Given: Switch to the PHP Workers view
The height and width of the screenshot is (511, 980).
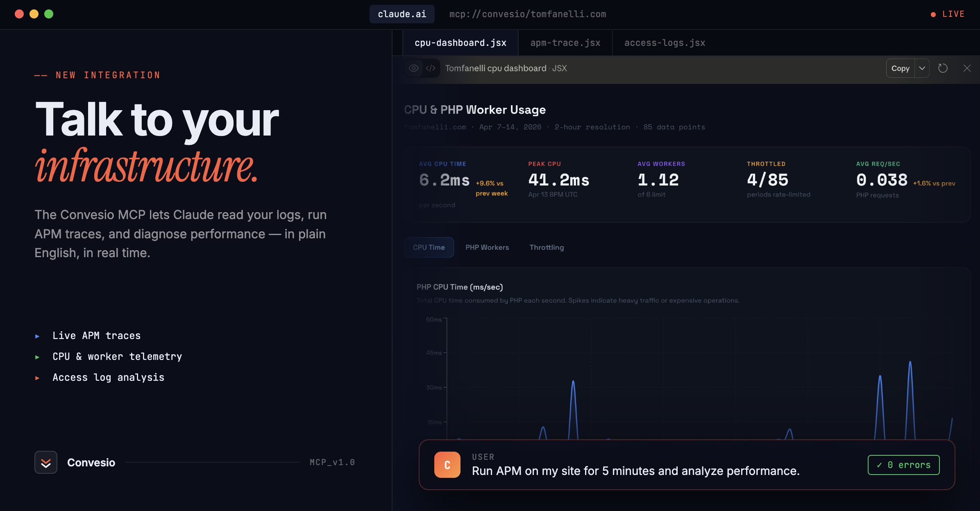Looking at the screenshot, I should (x=487, y=247).
